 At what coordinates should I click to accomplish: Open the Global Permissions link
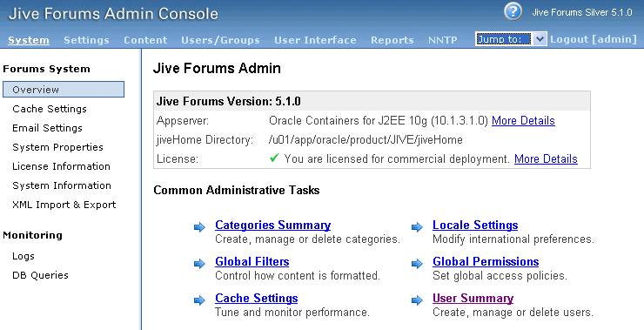[x=486, y=261]
